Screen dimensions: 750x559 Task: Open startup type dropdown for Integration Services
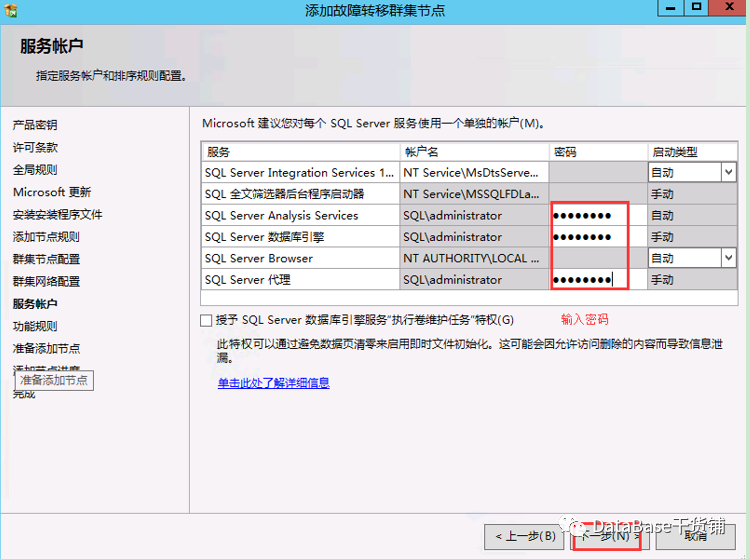pos(728,172)
